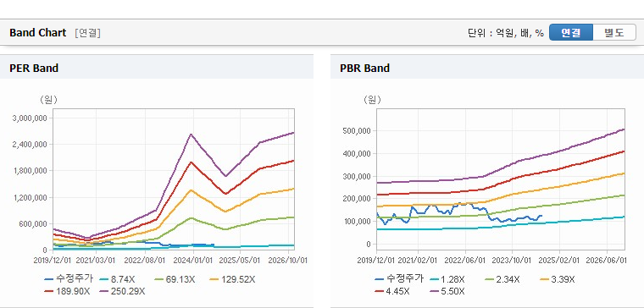Click the PBR Band panel title
This screenshot has width=644, height=308.
coord(364,68)
